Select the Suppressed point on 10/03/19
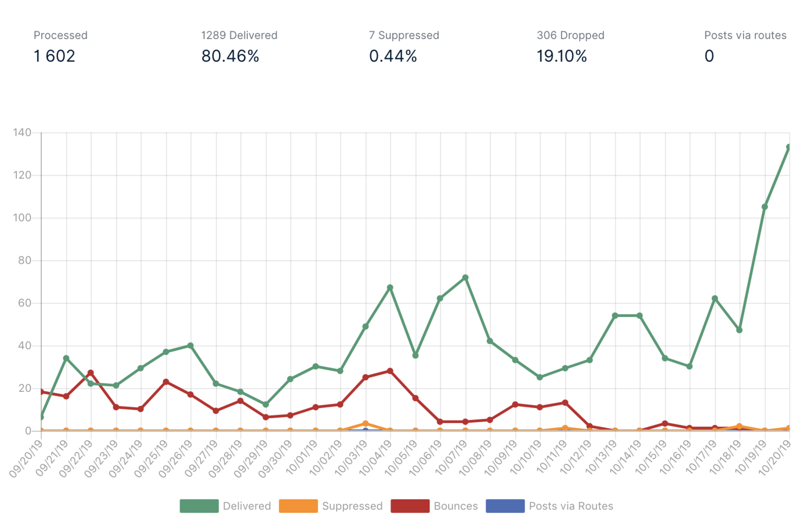 tap(365, 424)
